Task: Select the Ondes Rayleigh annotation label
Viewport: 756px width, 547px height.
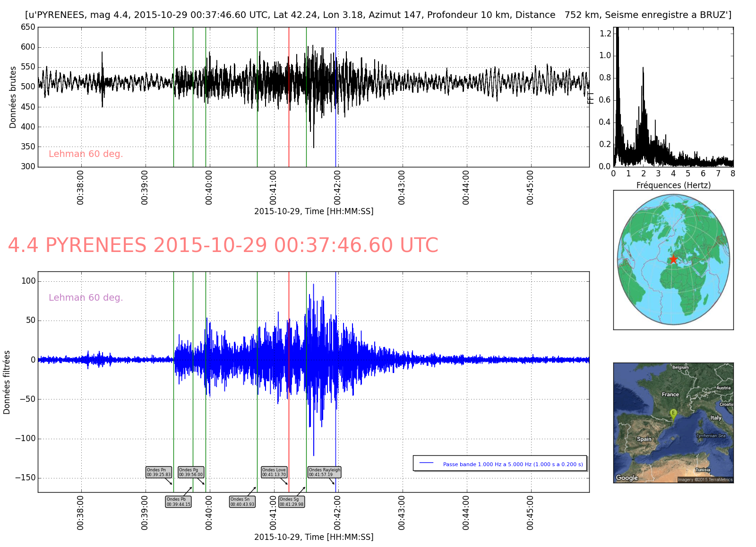Action: (x=324, y=472)
